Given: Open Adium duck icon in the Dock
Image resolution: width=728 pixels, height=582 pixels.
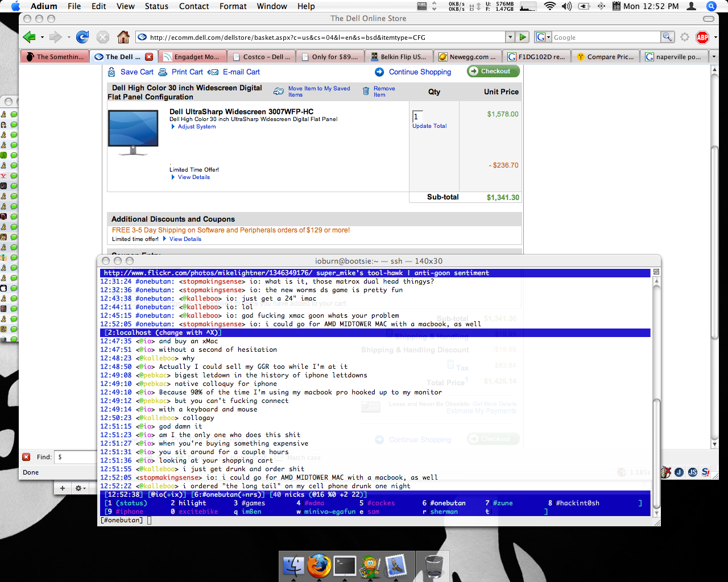Looking at the screenshot, I should click(x=370, y=566).
